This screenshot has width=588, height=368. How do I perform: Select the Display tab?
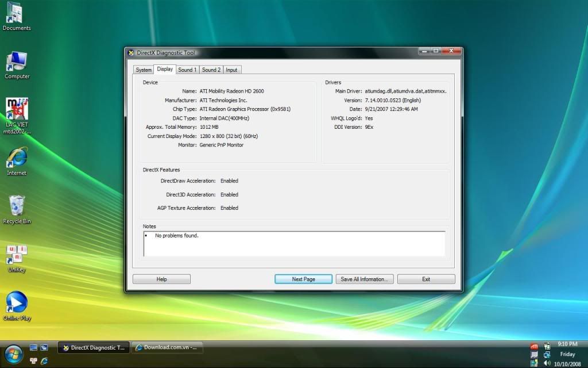165,69
